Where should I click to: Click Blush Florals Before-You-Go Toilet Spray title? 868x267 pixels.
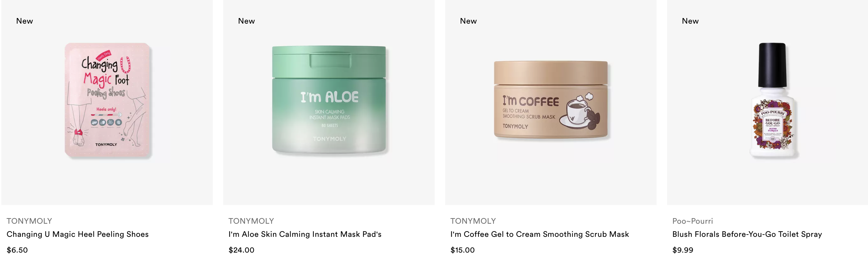(747, 234)
